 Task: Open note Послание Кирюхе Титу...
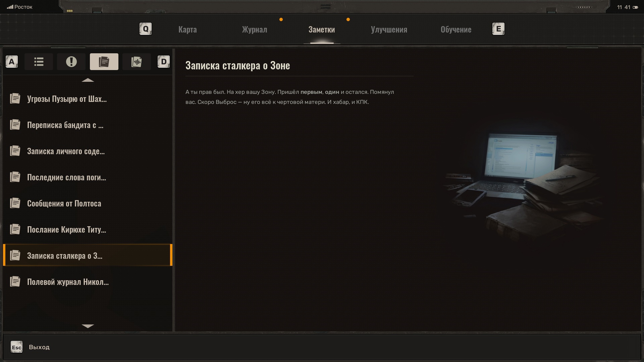[x=88, y=230]
